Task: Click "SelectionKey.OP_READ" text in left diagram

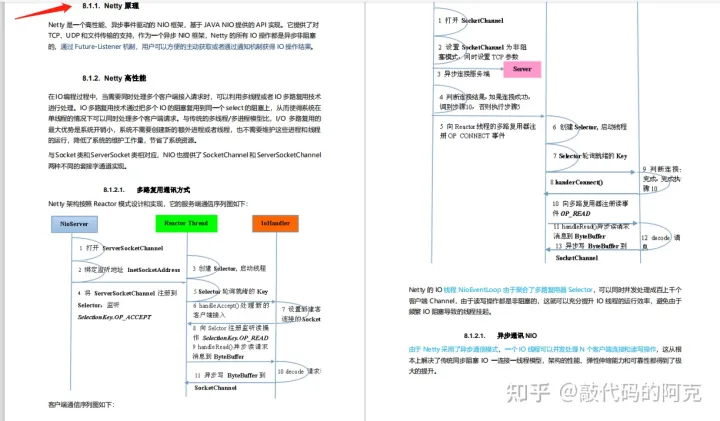Action: coord(235,337)
